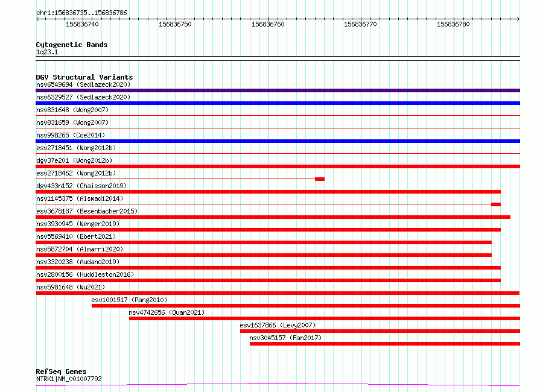Click the RefSeq Genes track header
The image size is (537, 392).
click(61, 371)
